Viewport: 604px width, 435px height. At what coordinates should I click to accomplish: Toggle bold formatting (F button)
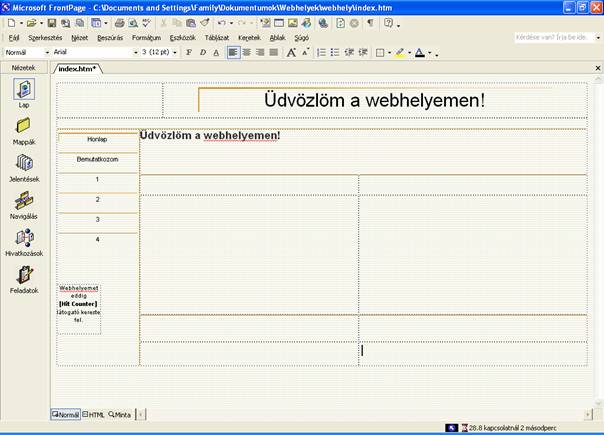tap(189, 52)
